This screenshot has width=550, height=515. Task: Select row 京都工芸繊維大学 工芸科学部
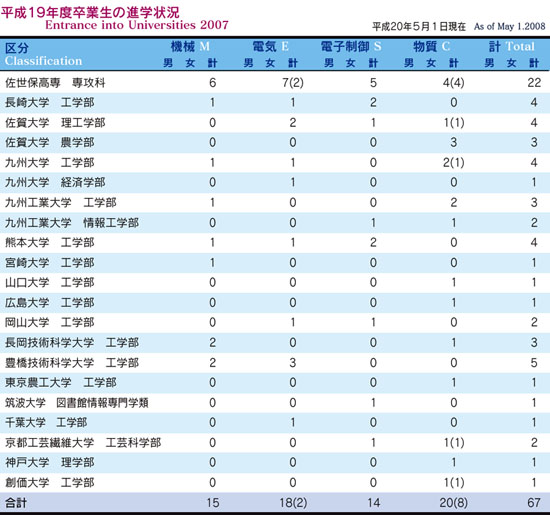(x=275, y=443)
